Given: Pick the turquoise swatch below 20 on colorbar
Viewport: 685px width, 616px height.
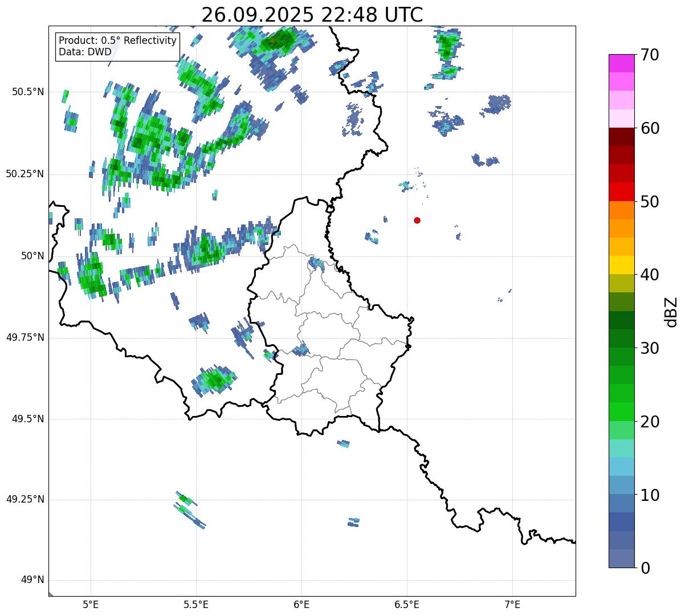Looking at the screenshot, I should click(621, 448).
